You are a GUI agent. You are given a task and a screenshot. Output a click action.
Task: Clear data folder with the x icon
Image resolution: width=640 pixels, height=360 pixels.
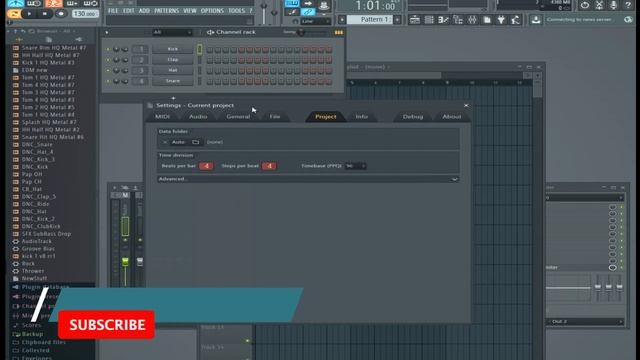tap(165, 142)
